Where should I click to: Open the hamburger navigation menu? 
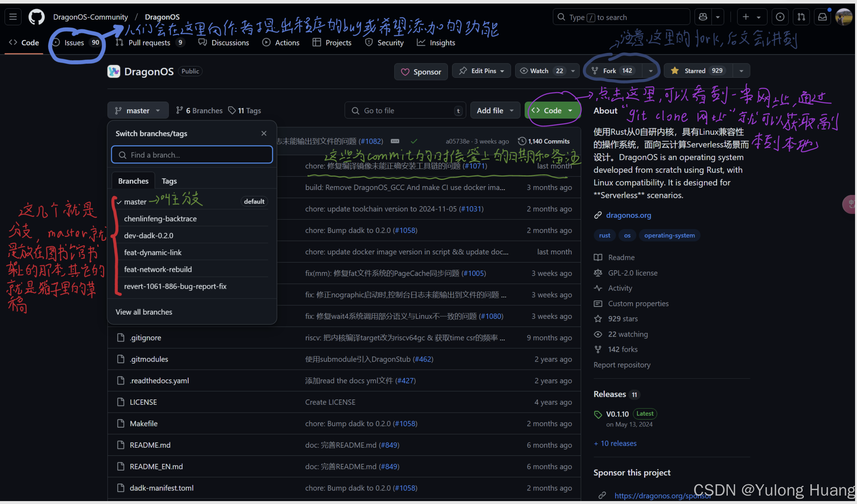click(x=13, y=17)
